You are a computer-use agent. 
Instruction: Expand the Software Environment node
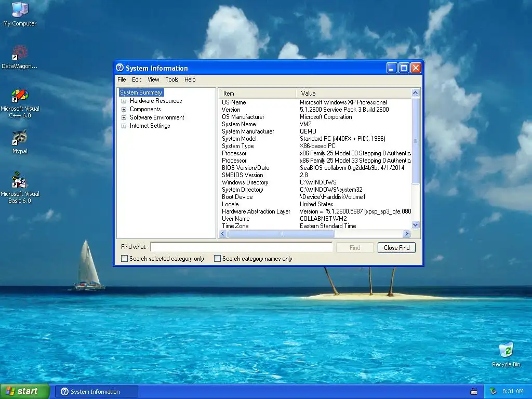click(x=124, y=117)
